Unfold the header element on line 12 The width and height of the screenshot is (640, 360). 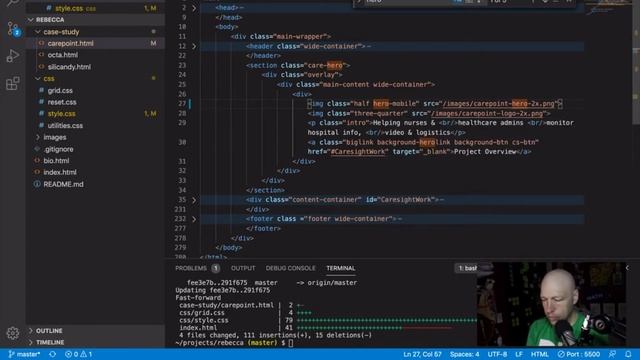(194, 46)
